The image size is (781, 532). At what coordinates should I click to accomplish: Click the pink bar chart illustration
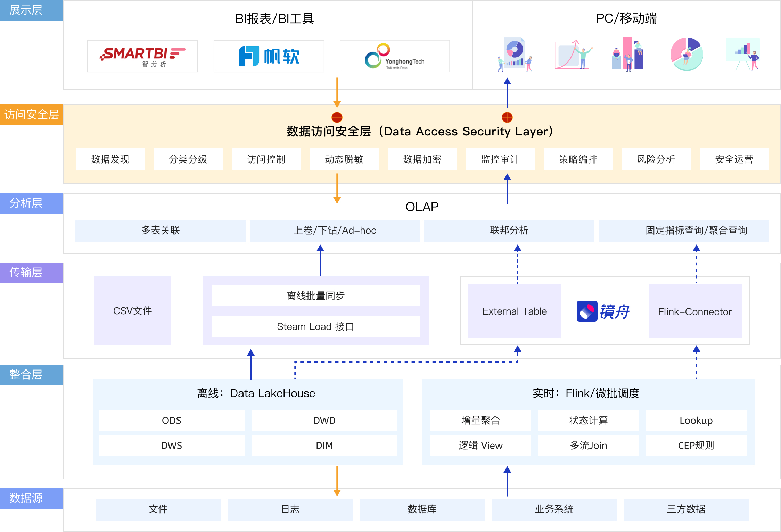[x=628, y=54]
